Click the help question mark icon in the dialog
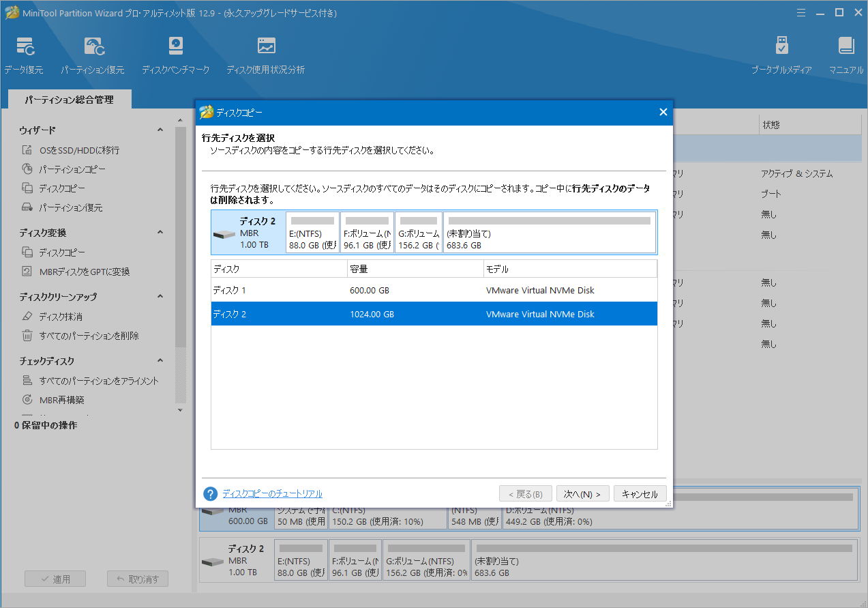Viewport: 868px width, 608px height. pyautogui.click(x=211, y=494)
